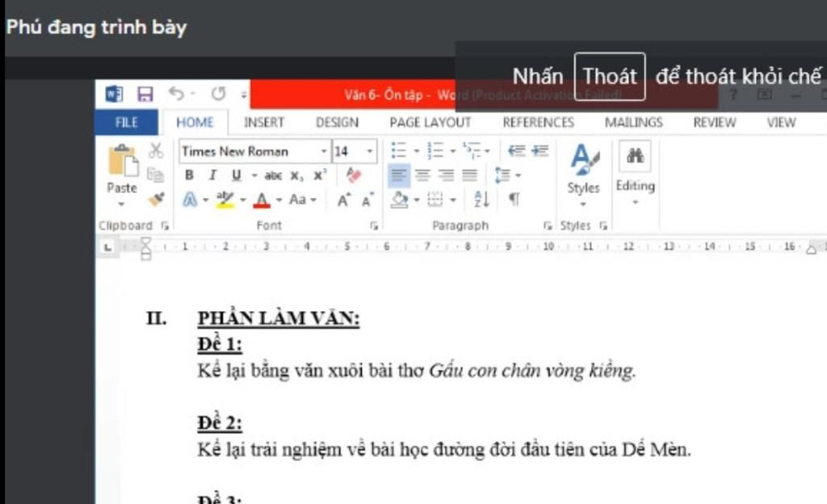
Task: Expand the highlight color dropdown arrow
Action: click(242, 200)
